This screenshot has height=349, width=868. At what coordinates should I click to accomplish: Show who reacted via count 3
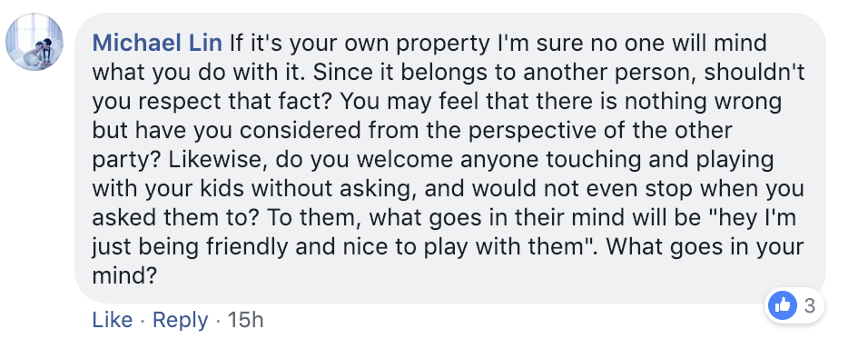coord(809,305)
